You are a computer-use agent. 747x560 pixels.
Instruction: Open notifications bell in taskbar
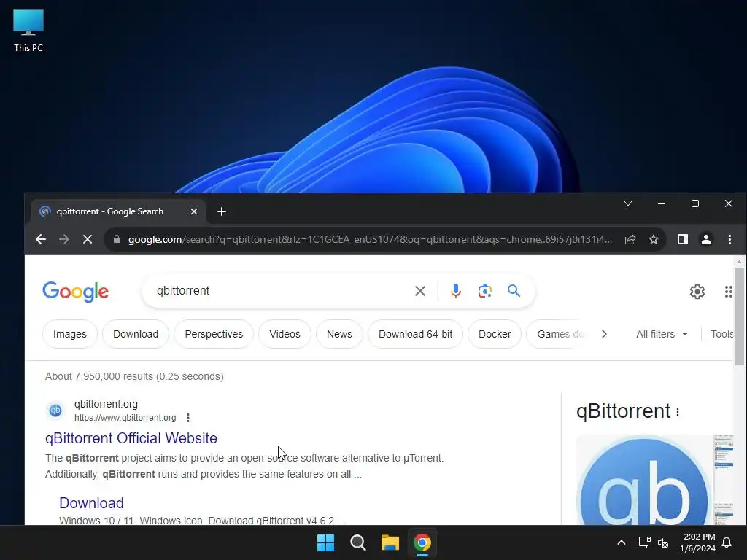tap(727, 542)
